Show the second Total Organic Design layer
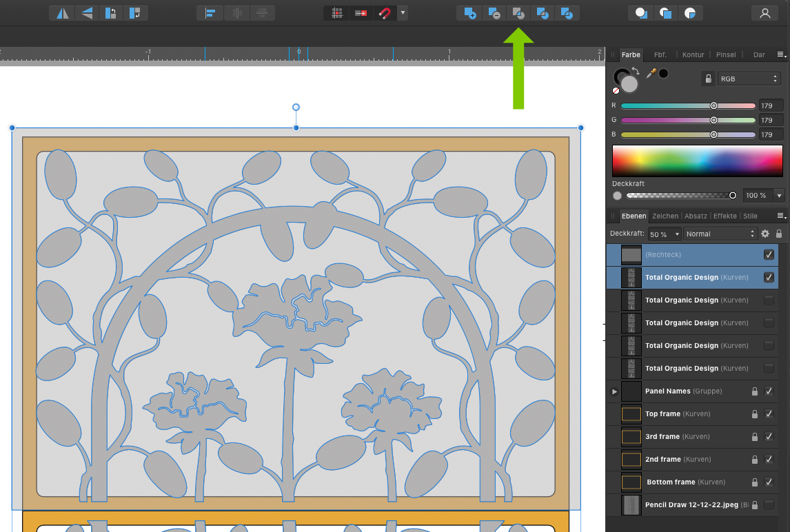The image size is (790, 532). click(769, 300)
